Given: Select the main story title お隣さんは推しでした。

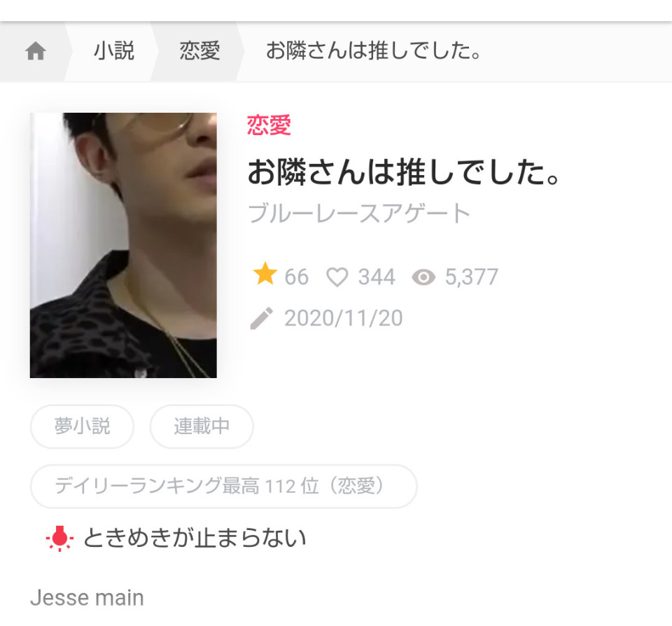Looking at the screenshot, I should pos(404,172).
